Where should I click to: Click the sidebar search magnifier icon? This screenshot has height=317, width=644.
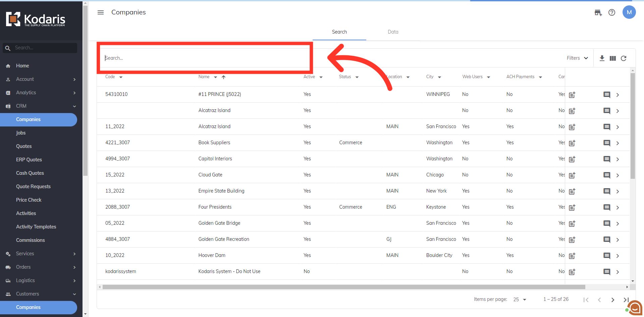pyautogui.click(x=8, y=48)
